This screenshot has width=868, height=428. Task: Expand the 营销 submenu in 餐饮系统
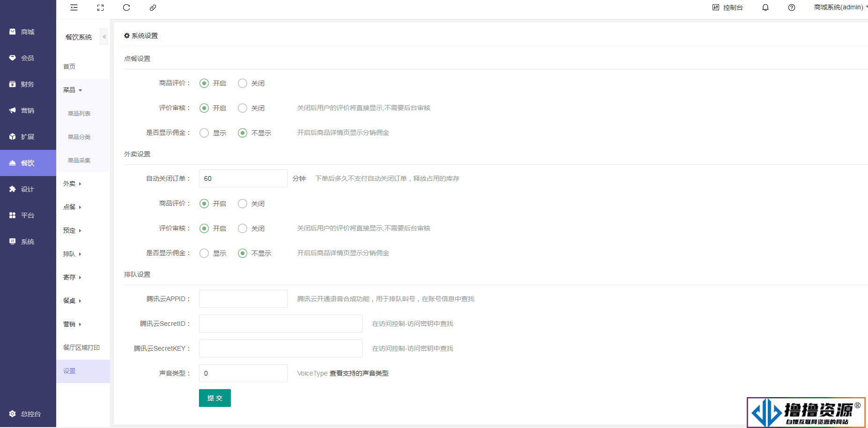pos(83,324)
